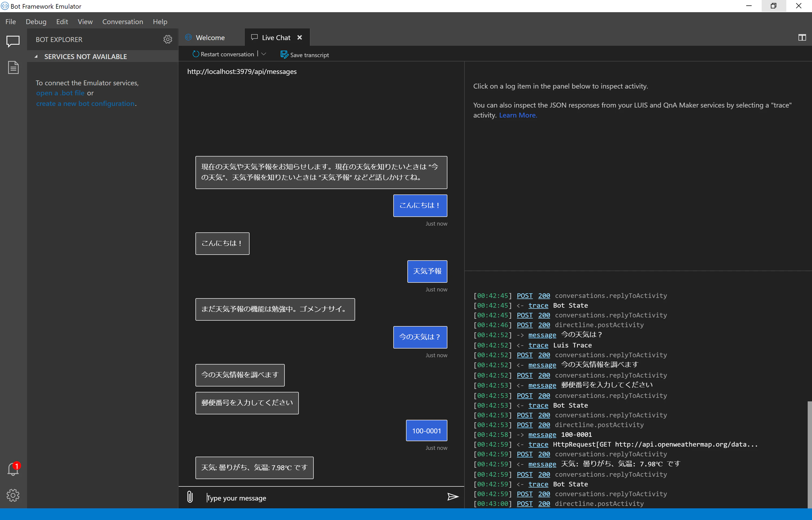Open message log link for '今の天気は？'
The image size is (812, 520).
pos(542,335)
